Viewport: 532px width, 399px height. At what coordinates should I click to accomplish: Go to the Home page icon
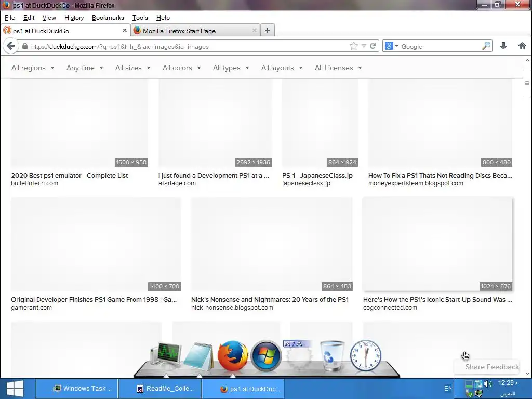[522, 46]
